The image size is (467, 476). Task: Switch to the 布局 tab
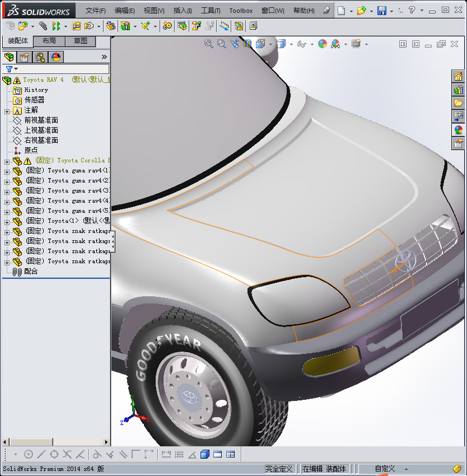(x=49, y=41)
